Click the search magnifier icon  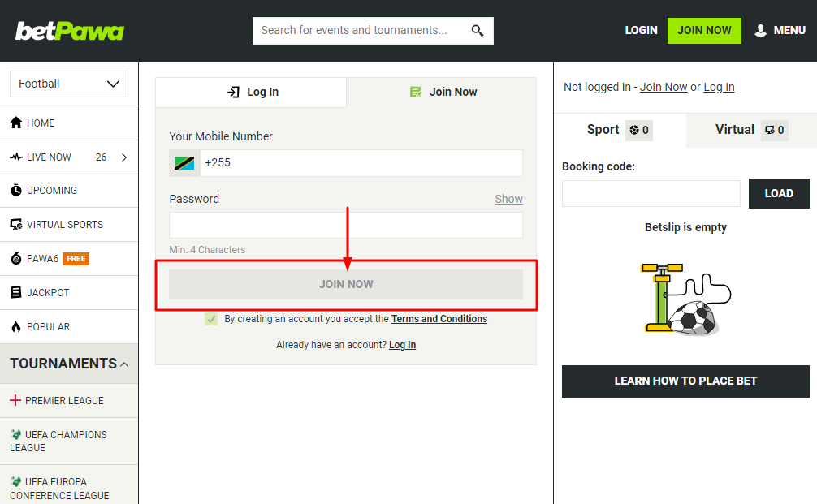point(478,31)
